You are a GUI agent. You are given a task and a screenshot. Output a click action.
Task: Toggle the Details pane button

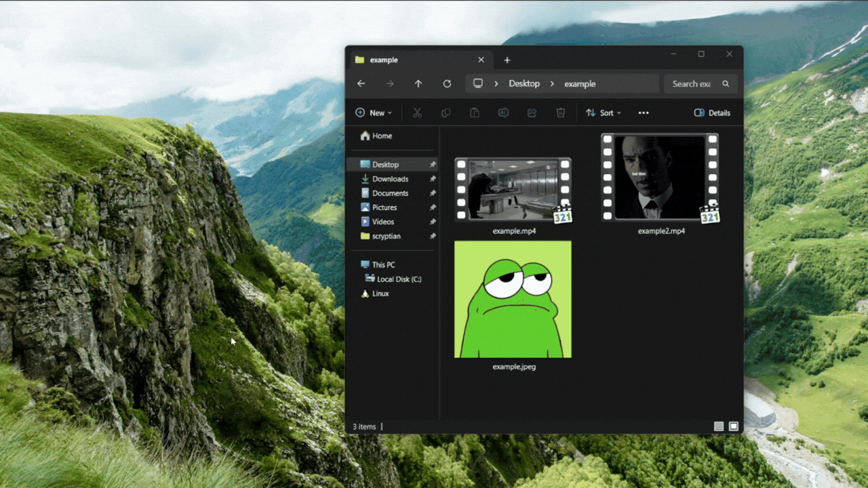[712, 113]
